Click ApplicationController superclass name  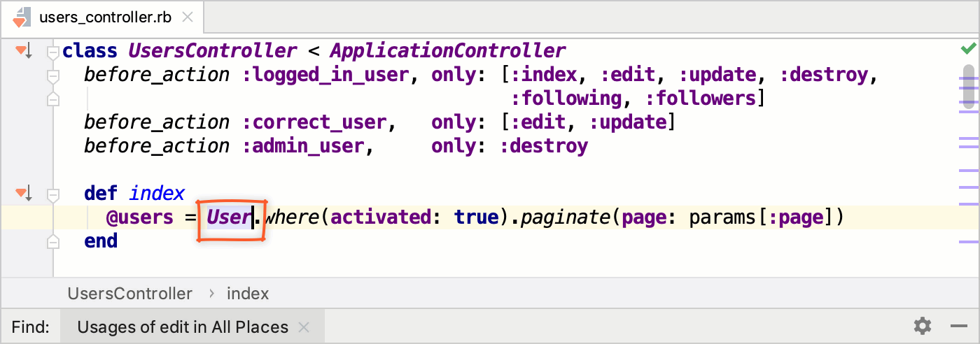pyautogui.click(x=448, y=51)
